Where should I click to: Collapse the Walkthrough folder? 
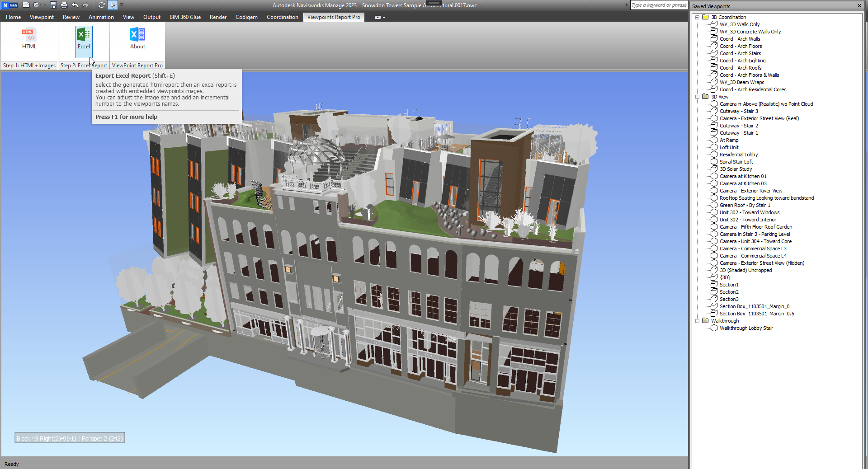[698, 321]
